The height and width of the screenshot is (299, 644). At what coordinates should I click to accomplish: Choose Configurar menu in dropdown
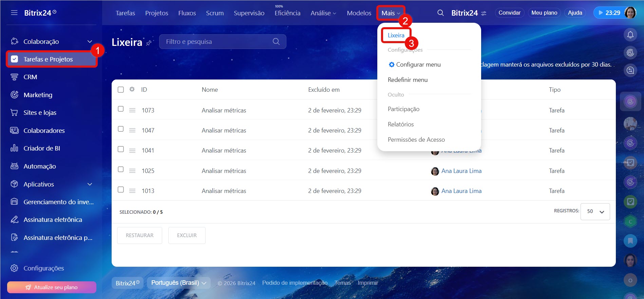coord(418,65)
